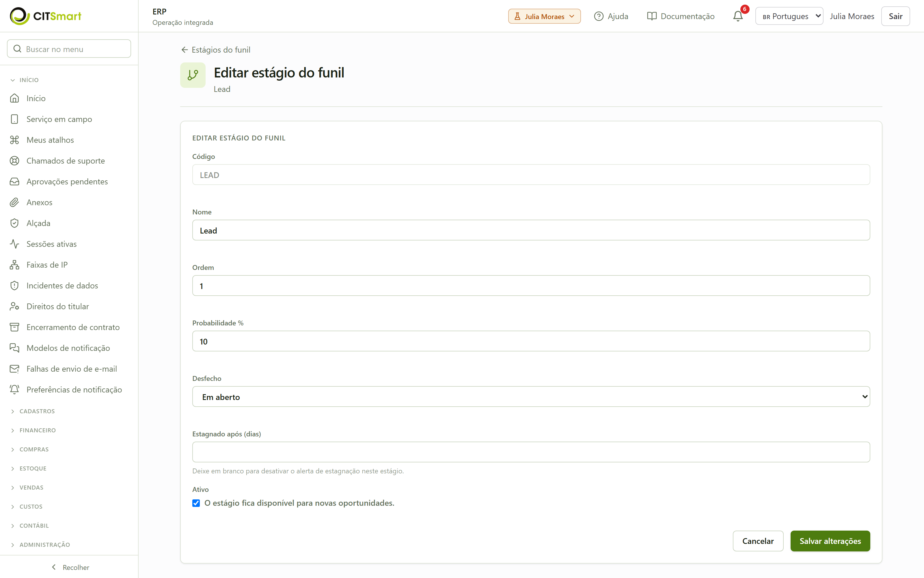
Task: Click the Sair logout button
Action: [895, 16]
